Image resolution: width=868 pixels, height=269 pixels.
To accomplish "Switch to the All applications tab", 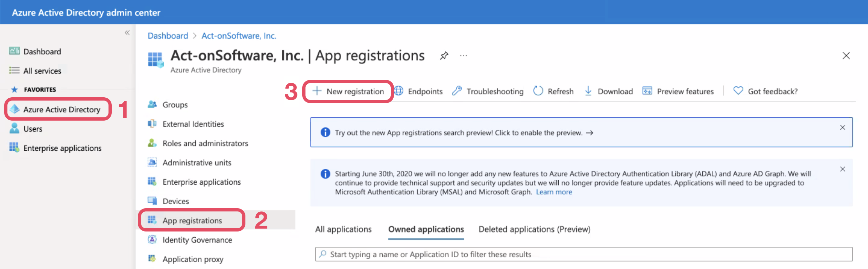I will coord(343,229).
